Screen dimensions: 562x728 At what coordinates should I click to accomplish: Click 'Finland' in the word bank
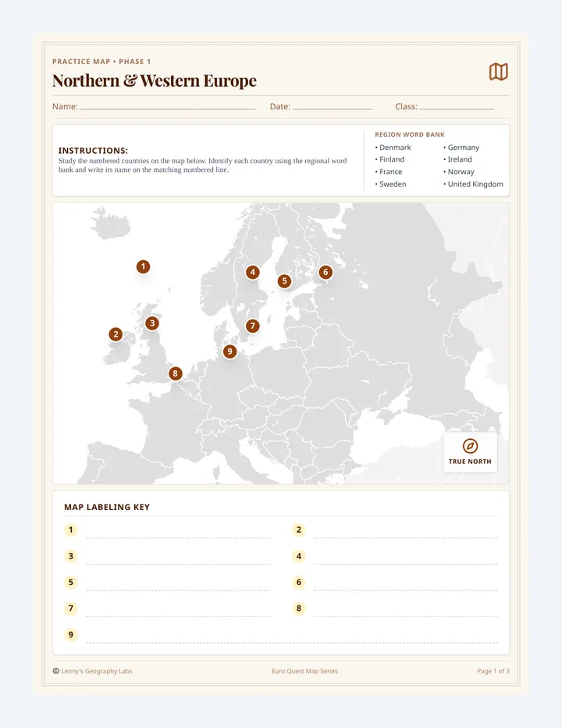pos(392,159)
